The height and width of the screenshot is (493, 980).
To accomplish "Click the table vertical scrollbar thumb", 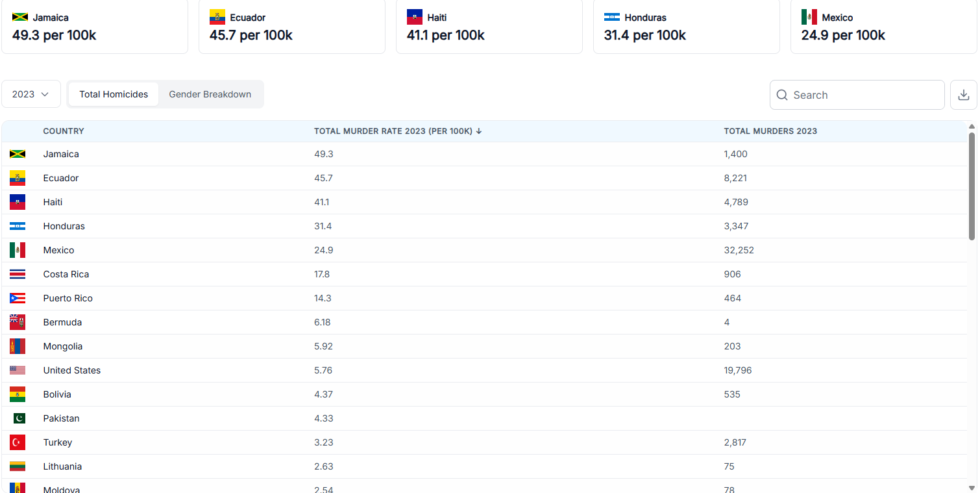I will [x=972, y=186].
